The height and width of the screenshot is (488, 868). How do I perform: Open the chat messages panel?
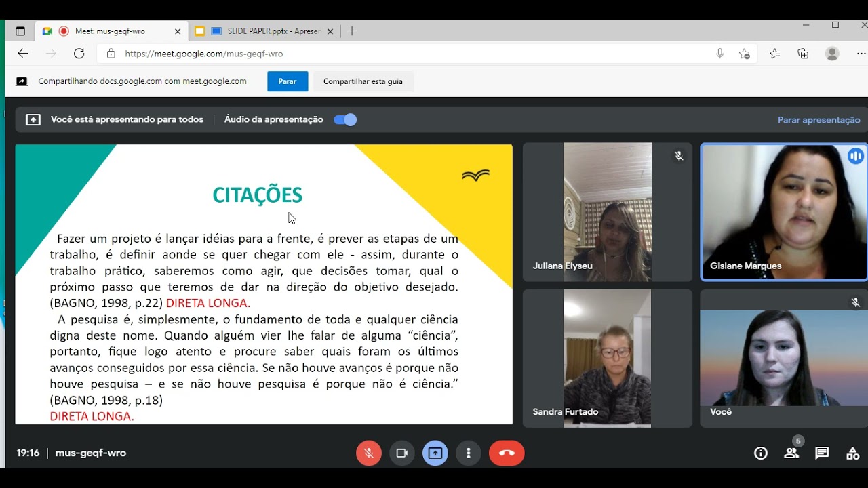click(822, 453)
